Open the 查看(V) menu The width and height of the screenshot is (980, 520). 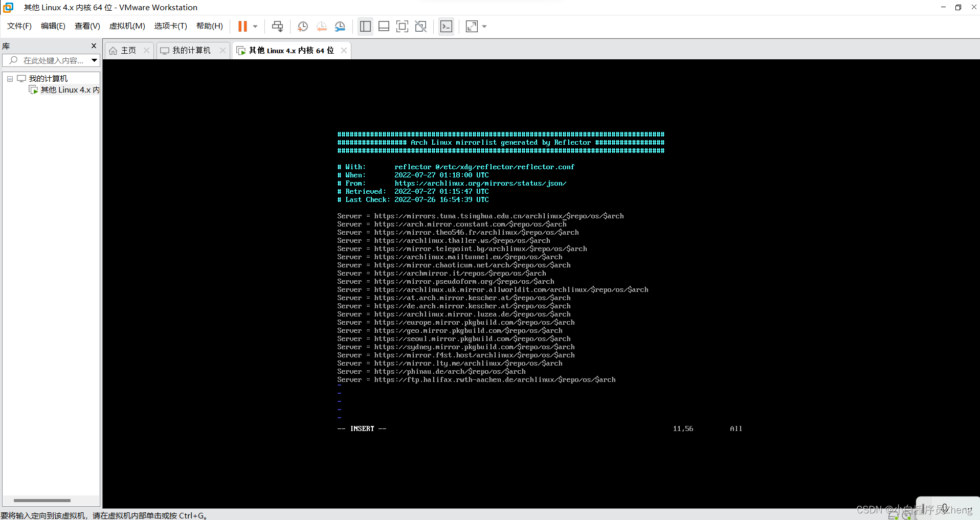coord(87,26)
